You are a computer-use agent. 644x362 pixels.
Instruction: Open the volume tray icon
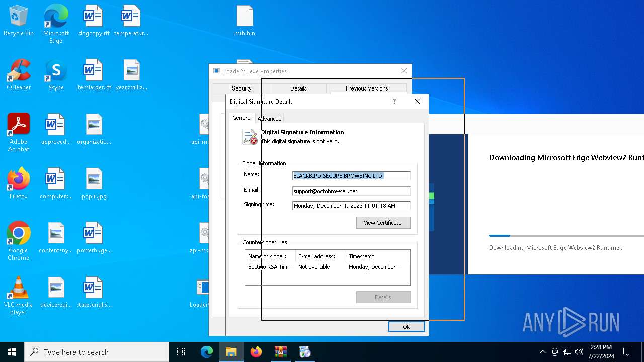pyautogui.click(x=579, y=352)
